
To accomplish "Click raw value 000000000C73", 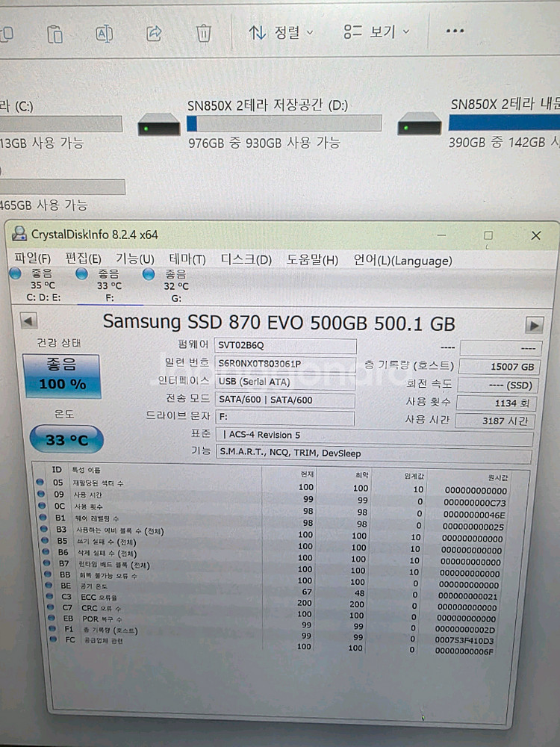I will [x=474, y=503].
